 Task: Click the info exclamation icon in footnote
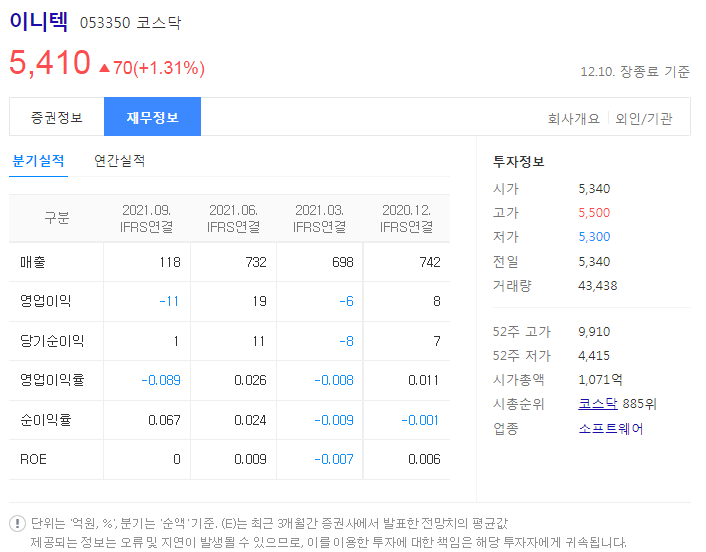(17, 523)
